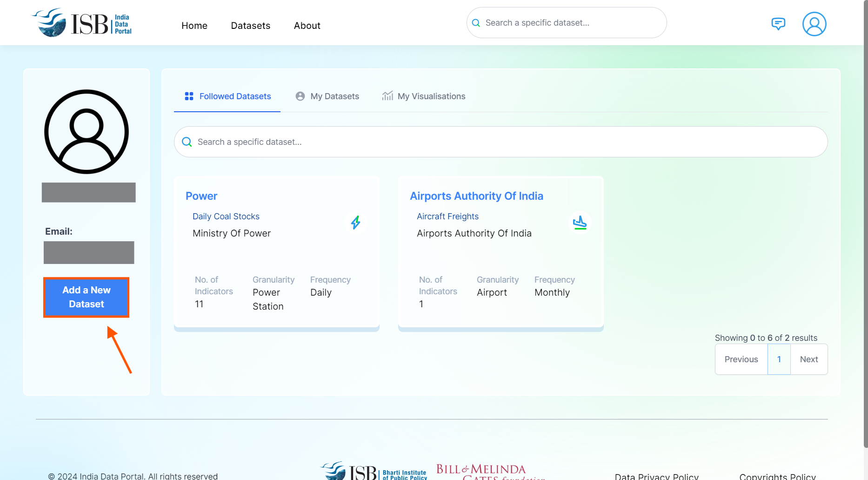
Task: Click the magnifier icon in datasets search
Action: [187, 142]
